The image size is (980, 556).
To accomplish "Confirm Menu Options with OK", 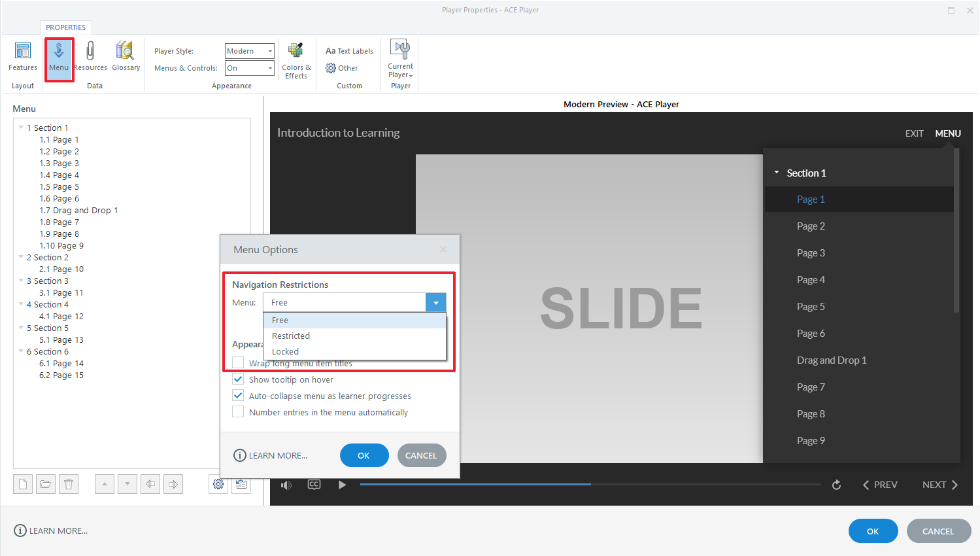I will 364,455.
